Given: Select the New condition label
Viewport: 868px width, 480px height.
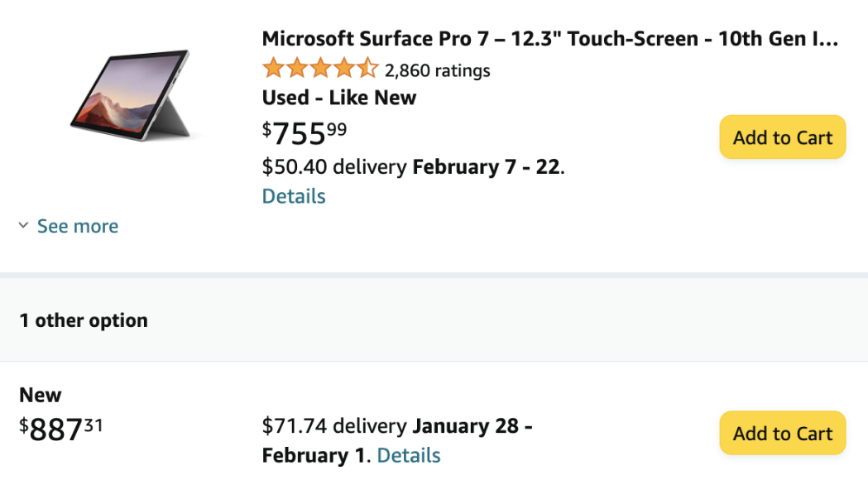Looking at the screenshot, I should [40, 395].
